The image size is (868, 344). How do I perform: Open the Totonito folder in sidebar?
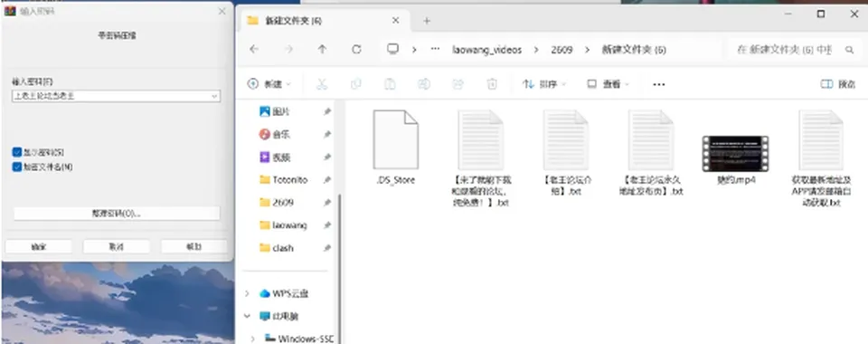(x=289, y=180)
